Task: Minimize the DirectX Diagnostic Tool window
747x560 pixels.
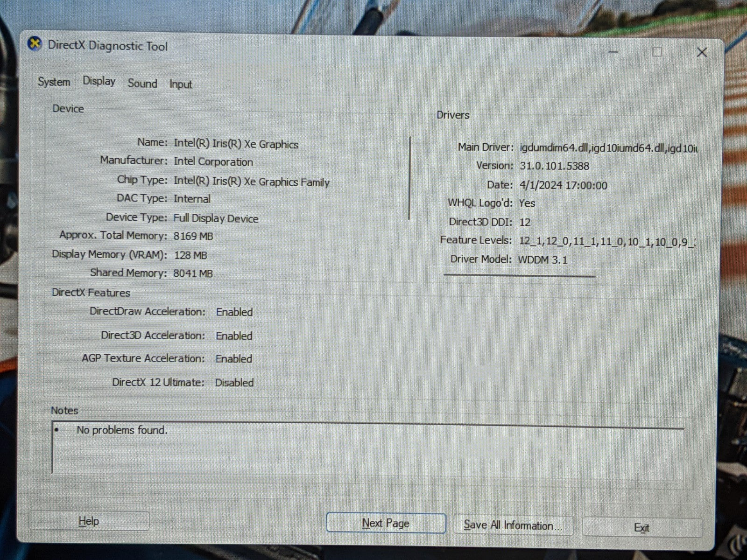Action: [x=613, y=52]
